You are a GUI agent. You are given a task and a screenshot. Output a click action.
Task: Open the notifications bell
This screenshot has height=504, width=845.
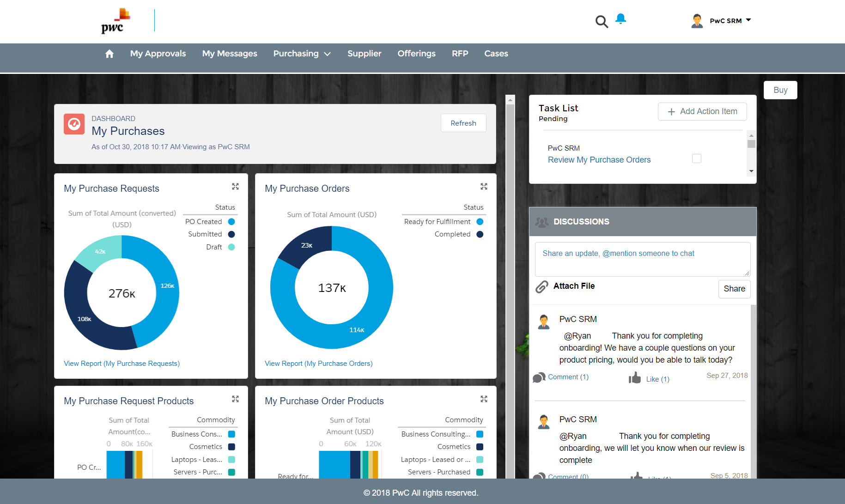click(x=620, y=19)
